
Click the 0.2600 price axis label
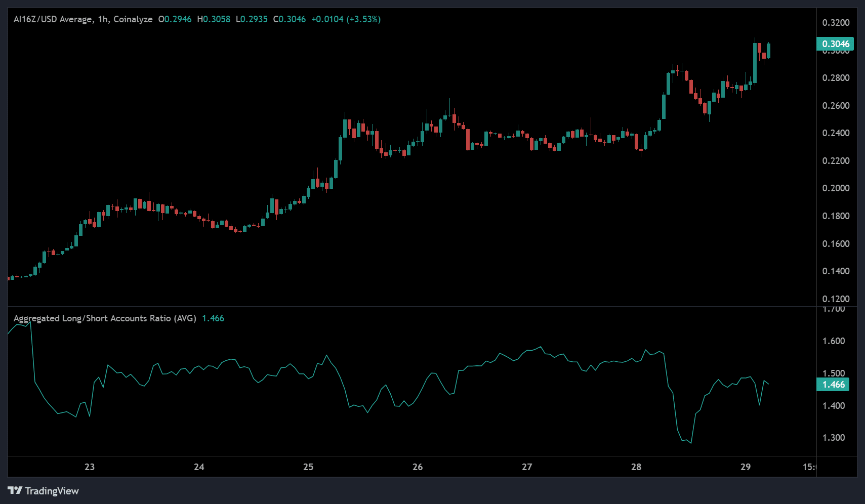[836, 106]
